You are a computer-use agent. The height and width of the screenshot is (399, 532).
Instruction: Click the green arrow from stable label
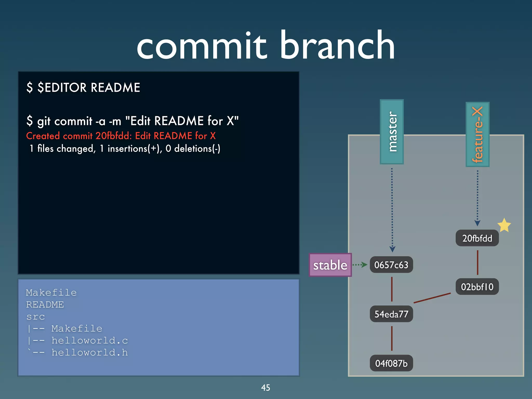coord(360,265)
